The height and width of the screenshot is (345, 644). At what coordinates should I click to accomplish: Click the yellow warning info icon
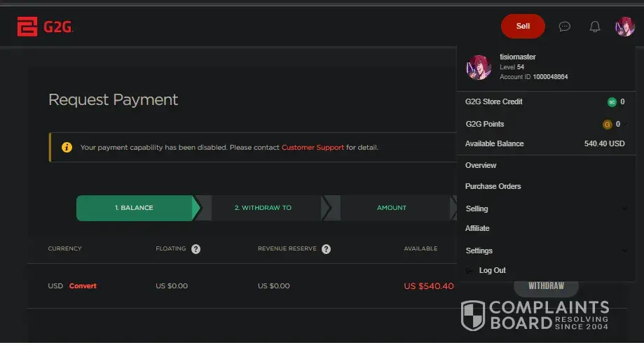pos(67,148)
